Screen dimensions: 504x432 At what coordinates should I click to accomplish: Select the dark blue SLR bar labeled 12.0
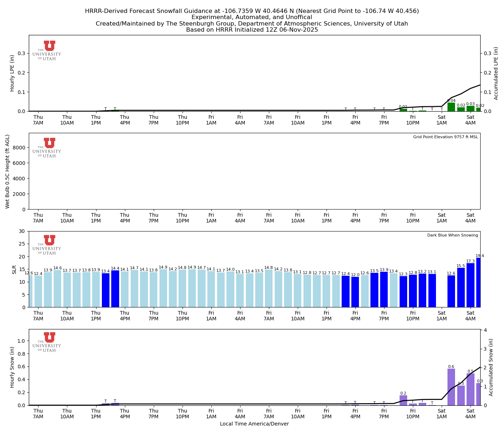point(355,292)
